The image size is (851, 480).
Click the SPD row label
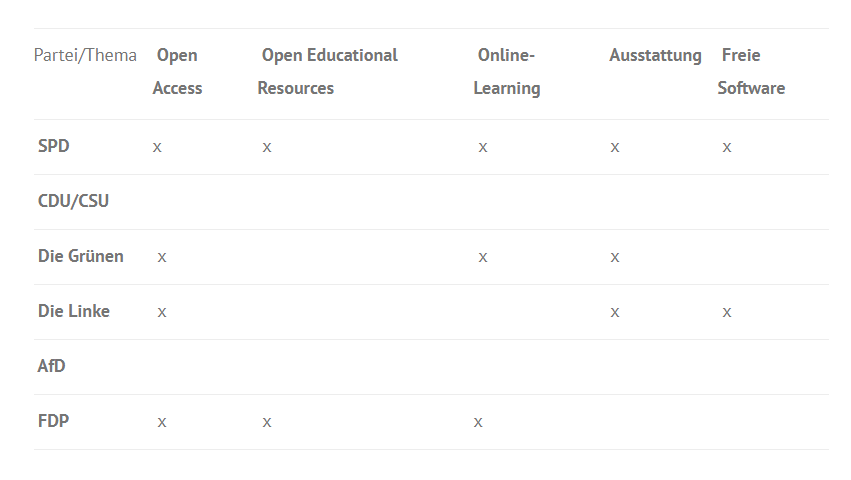(x=54, y=146)
